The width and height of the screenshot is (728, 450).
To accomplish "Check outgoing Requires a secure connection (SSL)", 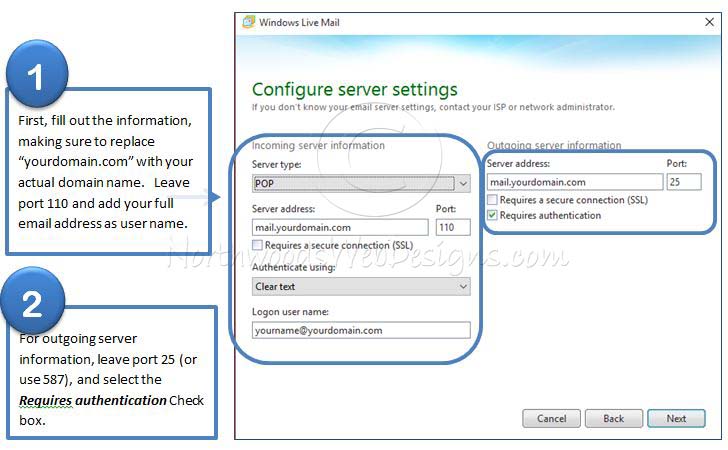I will pyautogui.click(x=493, y=201).
